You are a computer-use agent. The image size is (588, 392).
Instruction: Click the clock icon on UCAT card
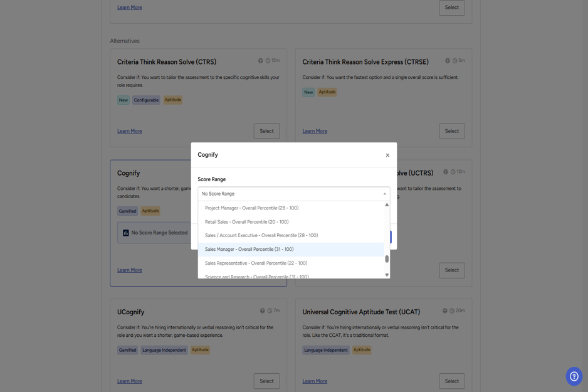452,310
